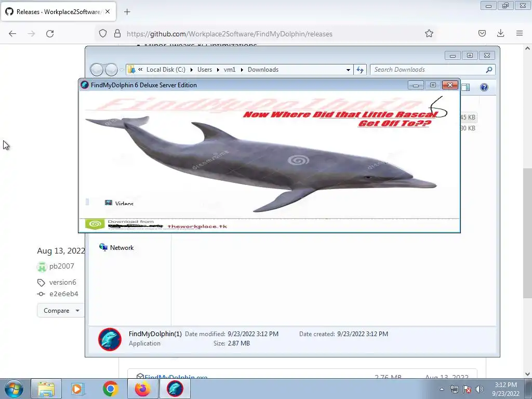532x399 pixels.
Task: Maximize the FindMyDolphin 6 Deluxe window
Action: pos(433,85)
